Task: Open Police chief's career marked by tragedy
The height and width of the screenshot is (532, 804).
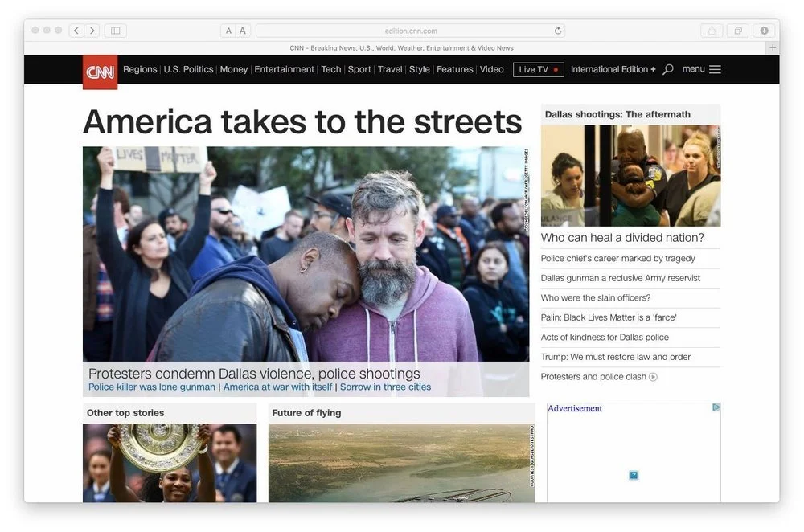Action: [617, 258]
